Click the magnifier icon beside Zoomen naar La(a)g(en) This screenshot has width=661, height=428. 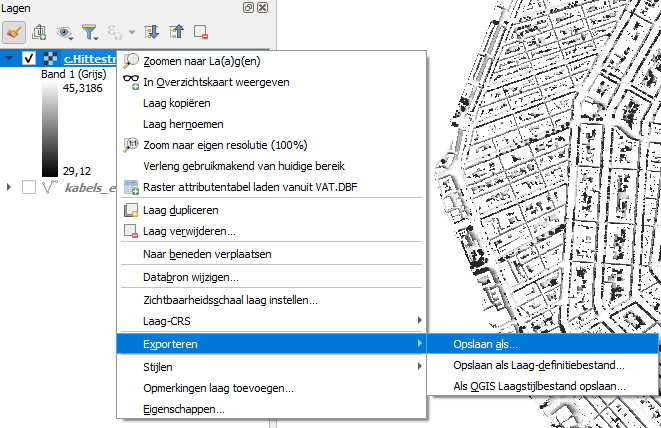131,61
